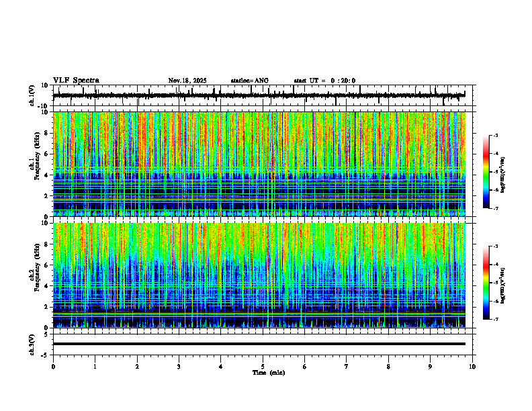532x411 pixels.
Task: Click the time axis tick label "10"
Action: tap(472, 367)
